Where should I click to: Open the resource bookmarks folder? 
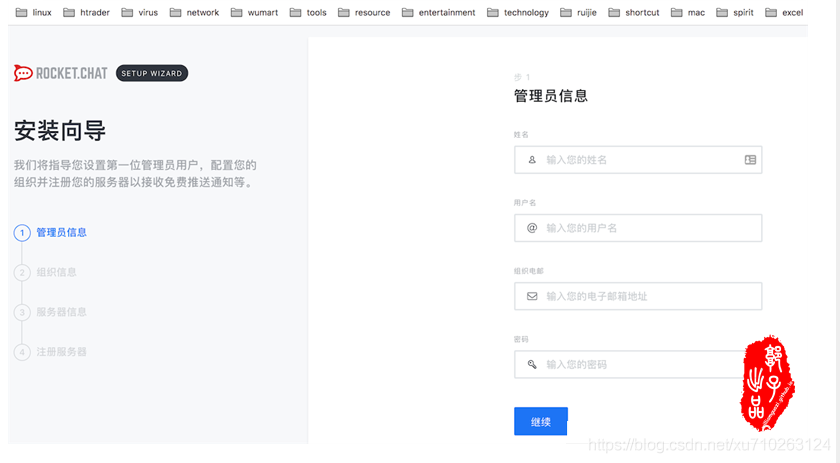pyautogui.click(x=364, y=12)
